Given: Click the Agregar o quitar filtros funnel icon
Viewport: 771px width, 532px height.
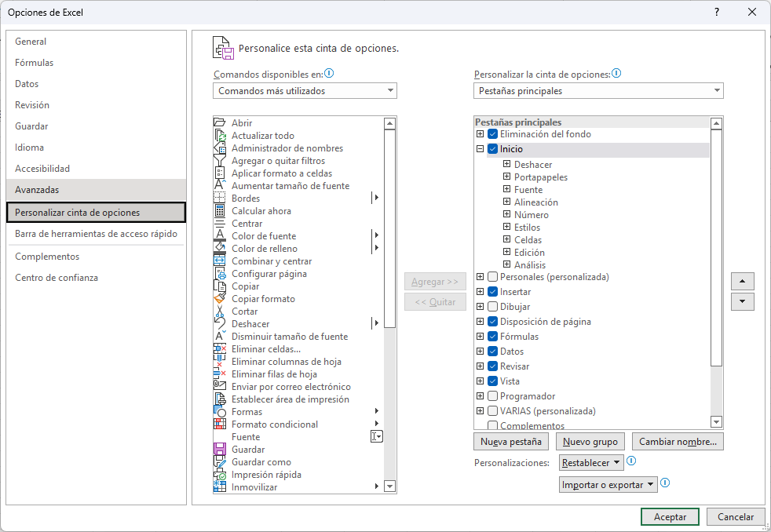Looking at the screenshot, I should pos(219,160).
